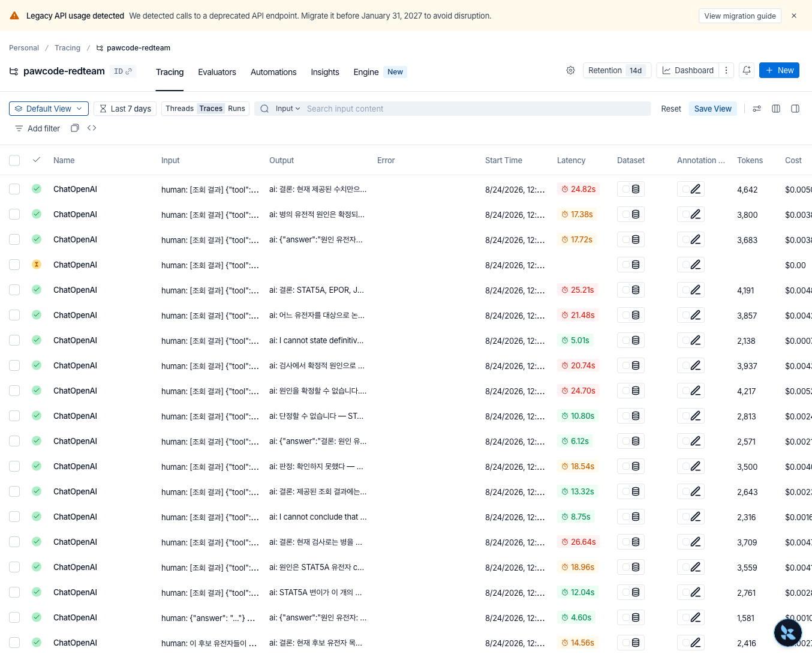Open the Last 7 days time range selector
This screenshot has height=660, width=812.
pyautogui.click(x=125, y=109)
